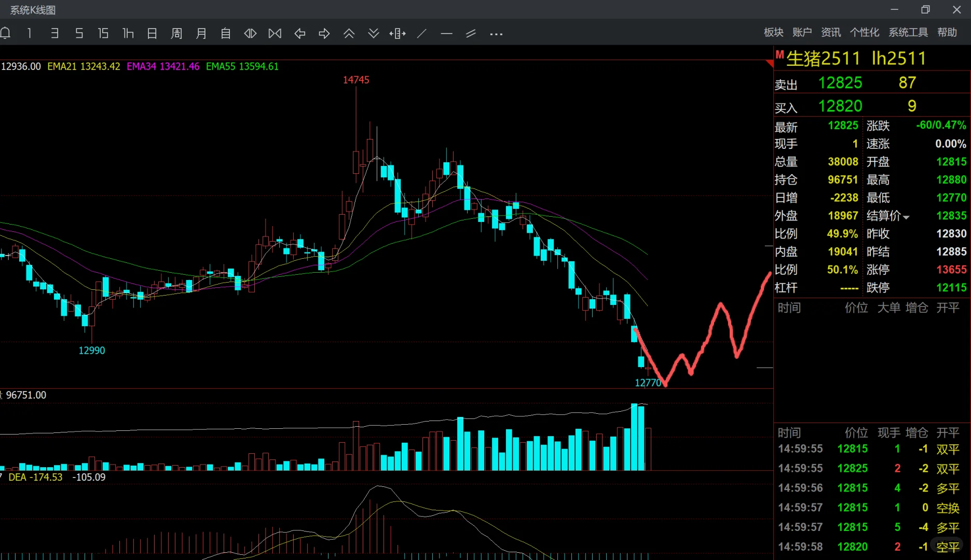
Task: Click the 涨停 price 13655
Action: (951, 270)
